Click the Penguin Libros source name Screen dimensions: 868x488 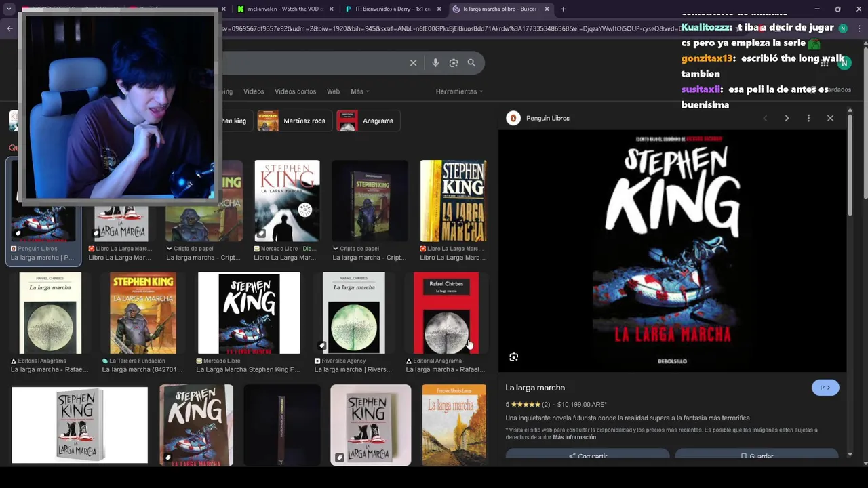pyautogui.click(x=548, y=118)
